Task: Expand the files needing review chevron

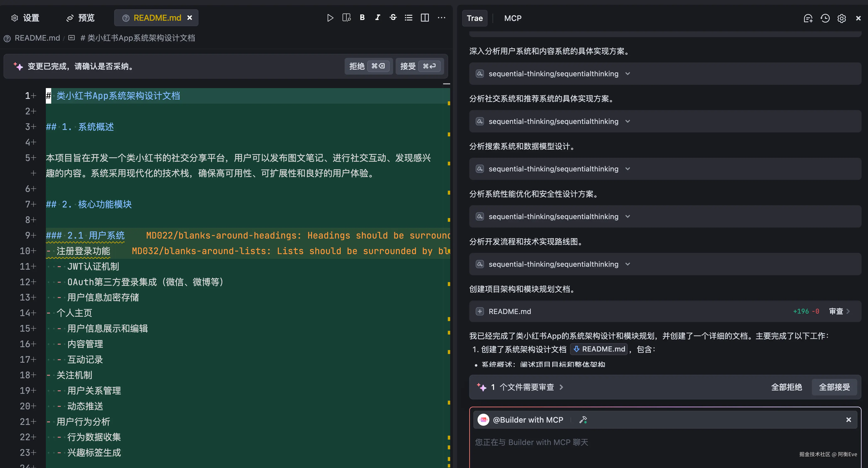Action: 561,388
